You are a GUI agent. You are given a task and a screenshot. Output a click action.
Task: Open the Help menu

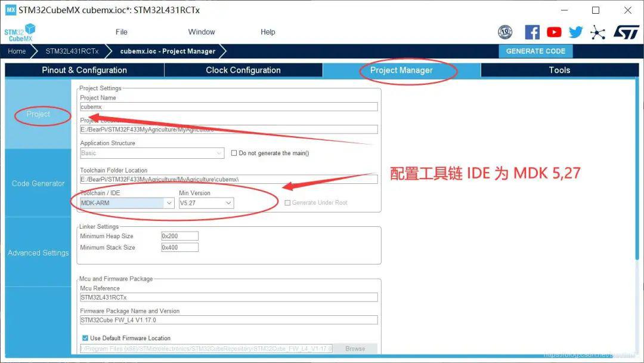pyautogui.click(x=268, y=32)
